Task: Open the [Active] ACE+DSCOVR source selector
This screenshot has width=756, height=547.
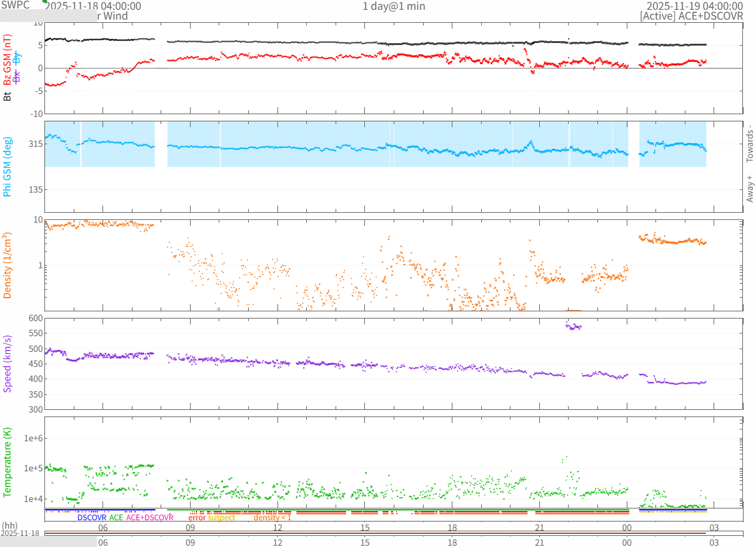Action: click(691, 16)
